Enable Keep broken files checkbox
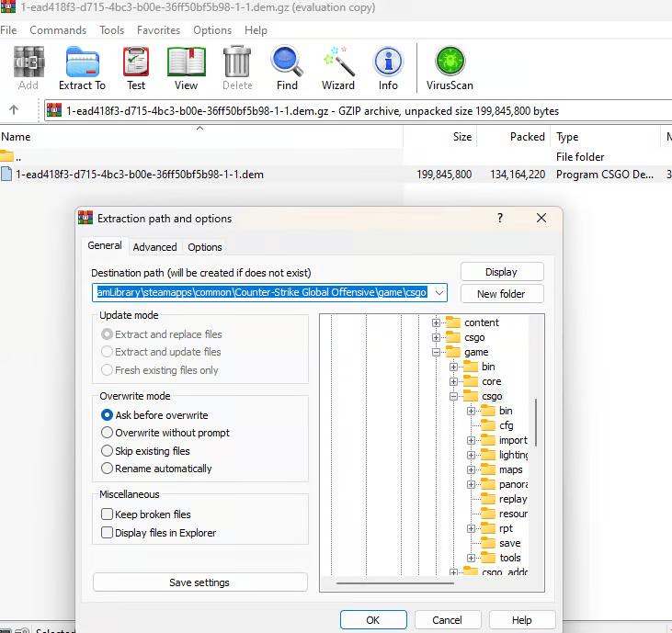This screenshot has width=672, height=633. [x=108, y=514]
